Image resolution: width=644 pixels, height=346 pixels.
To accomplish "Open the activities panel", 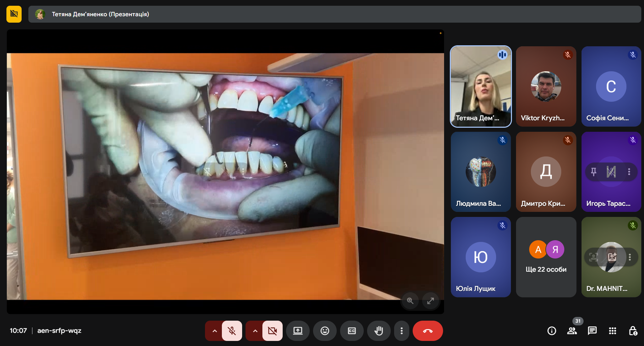I will coord(612,331).
